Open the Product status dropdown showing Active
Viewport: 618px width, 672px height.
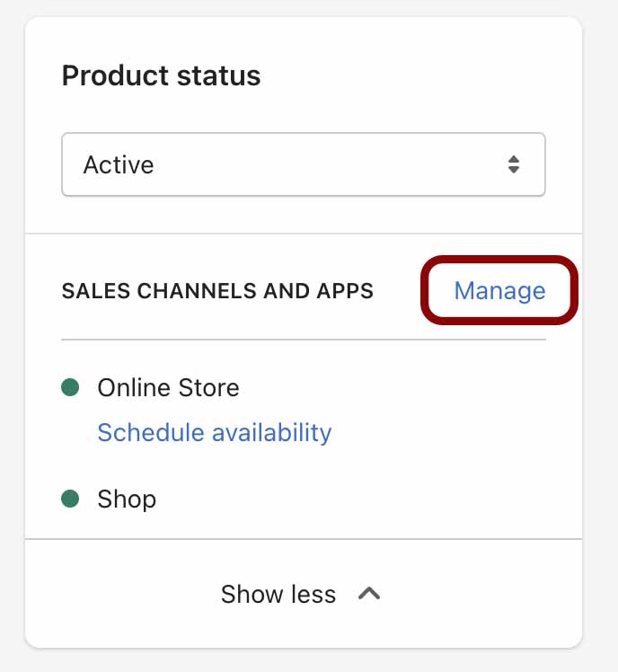click(304, 164)
